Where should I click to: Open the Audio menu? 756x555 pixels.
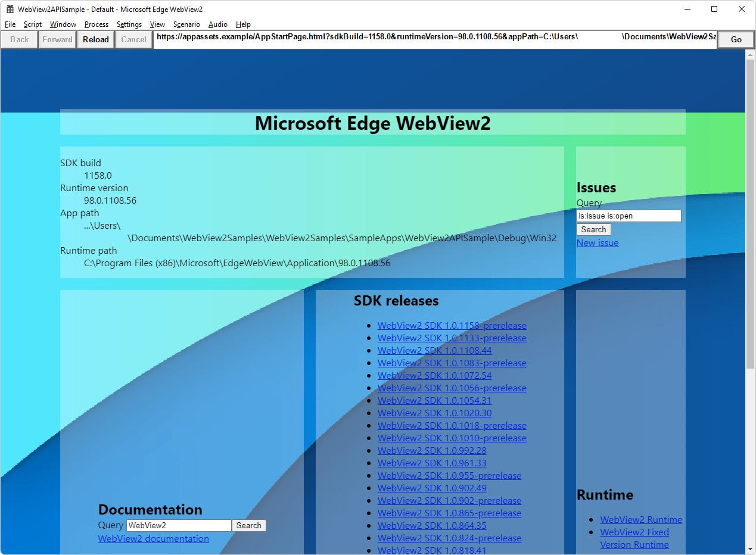click(x=217, y=24)
